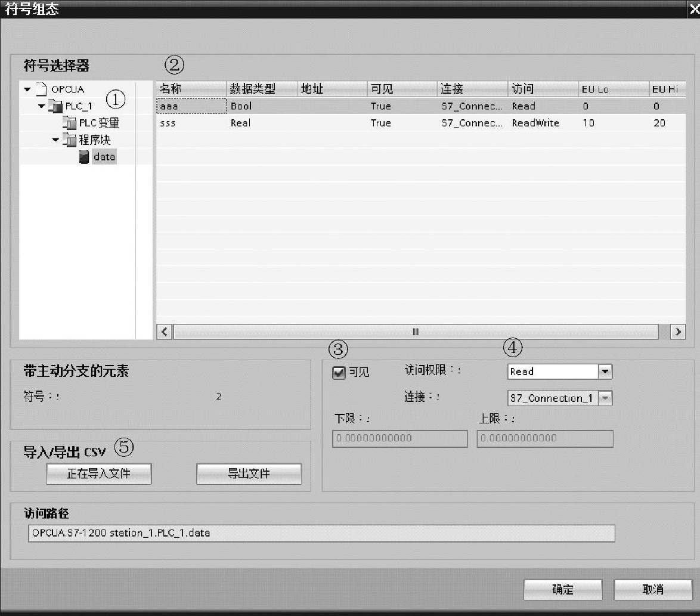This screenshot has height=616, width=700.
Task: Click the 连接 column header
Action: [x=472, y=89]
